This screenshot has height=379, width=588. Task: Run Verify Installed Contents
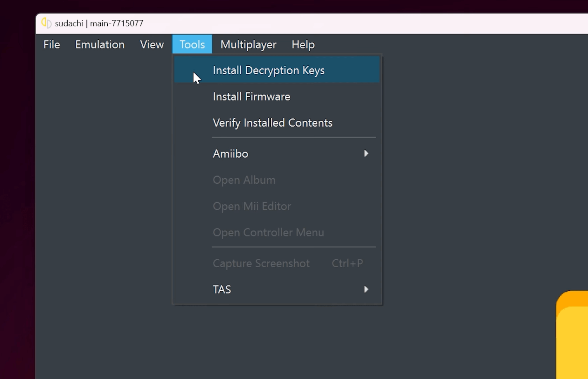click(x=272, y=123)
